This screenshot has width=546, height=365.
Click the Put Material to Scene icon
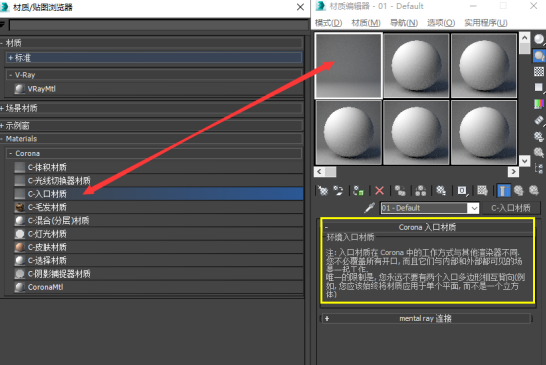click(338, 191)
